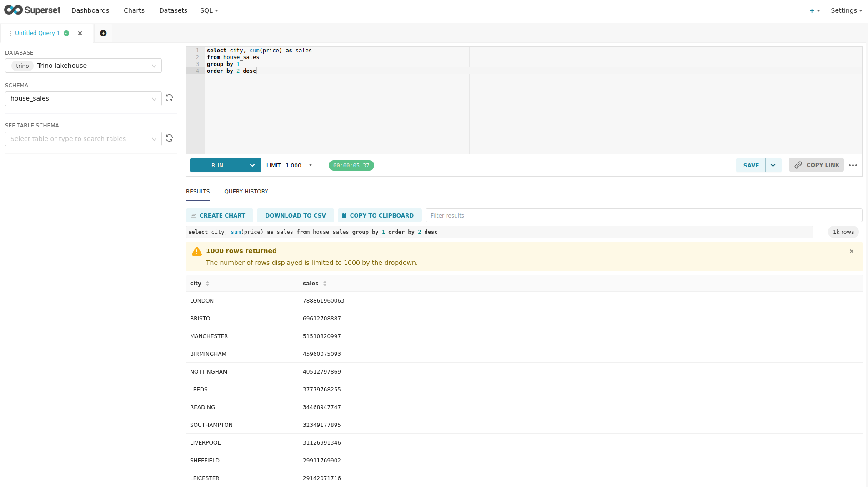Dismiss the 1000 rows returned warning
This screenshot has height=487, width=868.
[x=852, y=251]
